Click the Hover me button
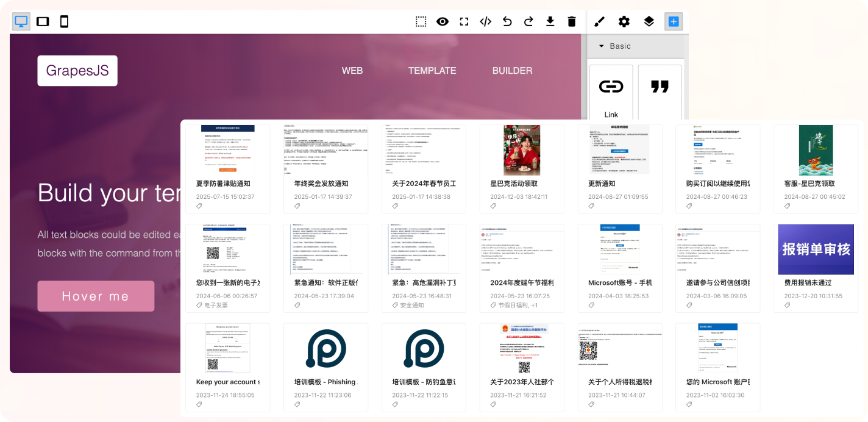This screenshot has width=868, height=422. 96,296
